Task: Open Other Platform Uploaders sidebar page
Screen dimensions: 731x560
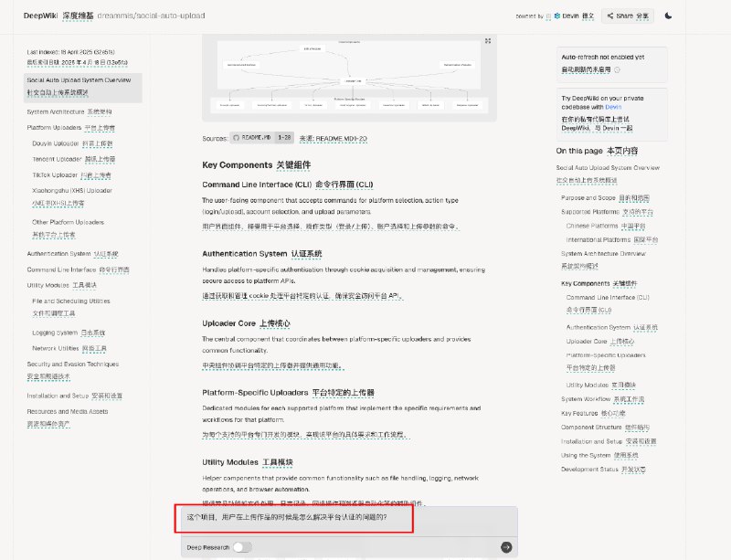Action: coord(68,228)
